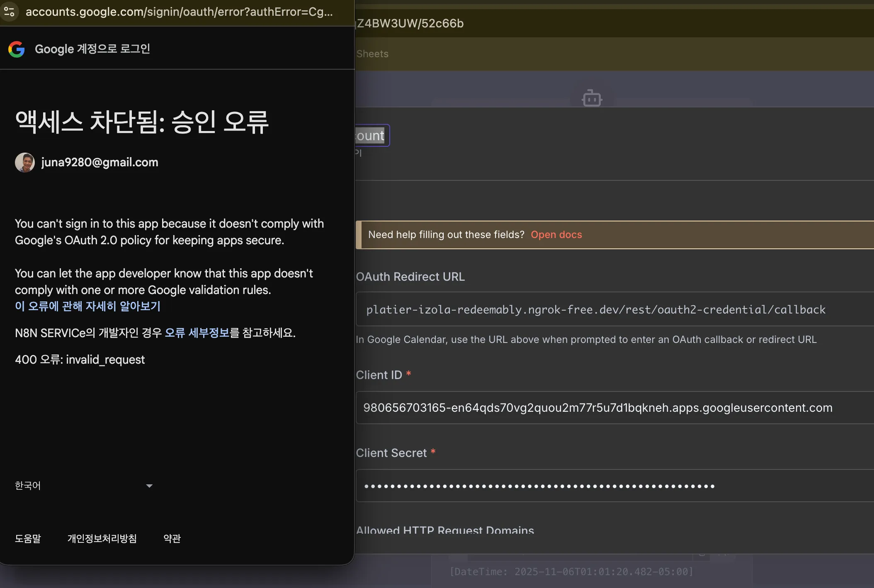Click the highlighted credential name field
874x588 pixels.
tap(371, 135)
